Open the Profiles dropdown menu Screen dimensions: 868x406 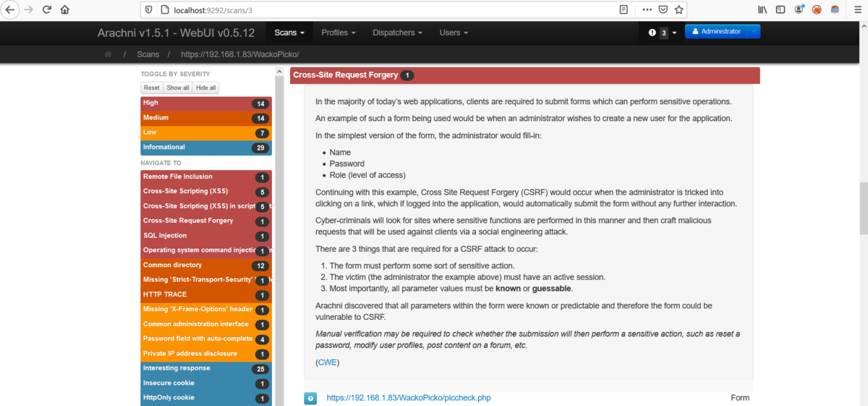pyautogui.click(x=339, y=33)
